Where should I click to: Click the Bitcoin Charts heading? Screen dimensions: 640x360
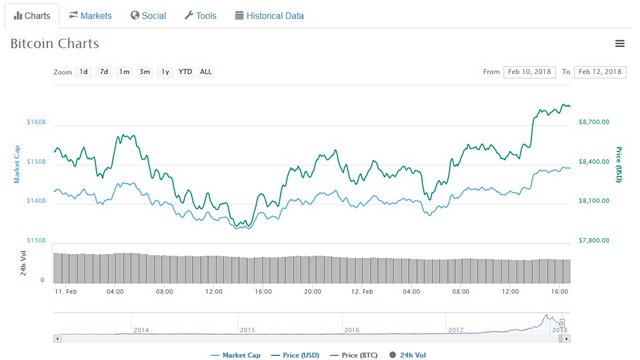55,43
